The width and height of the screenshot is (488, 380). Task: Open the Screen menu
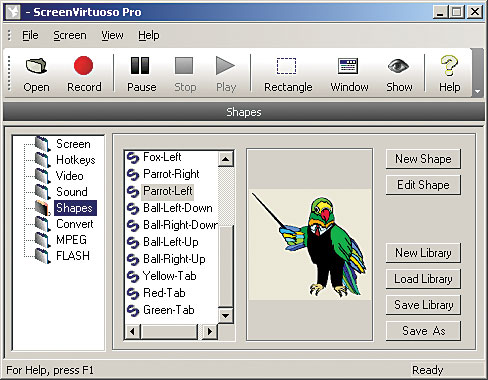[70, 35]
